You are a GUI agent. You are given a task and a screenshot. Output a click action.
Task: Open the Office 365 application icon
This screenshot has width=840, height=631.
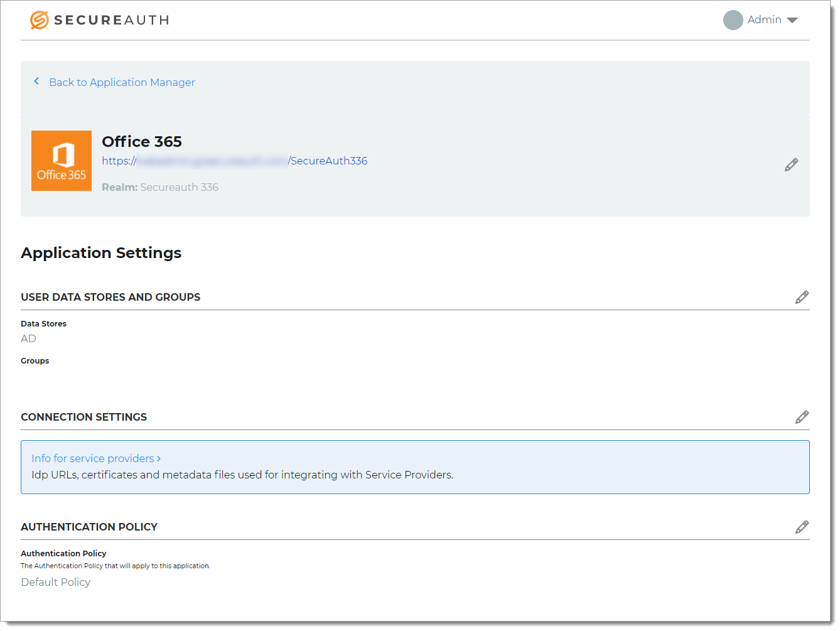(x=61, y=161)
